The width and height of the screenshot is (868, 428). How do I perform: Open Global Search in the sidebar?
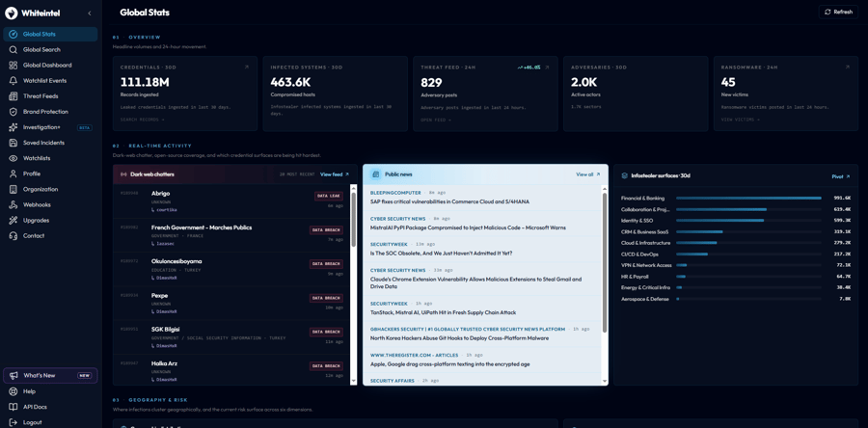[50, 50]
